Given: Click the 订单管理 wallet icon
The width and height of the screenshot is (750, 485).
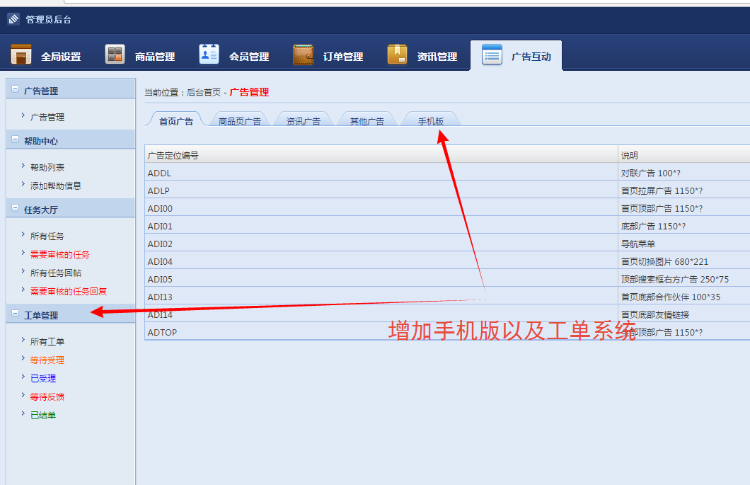Looking at the screenshot, I should click(x=303, y=55).
